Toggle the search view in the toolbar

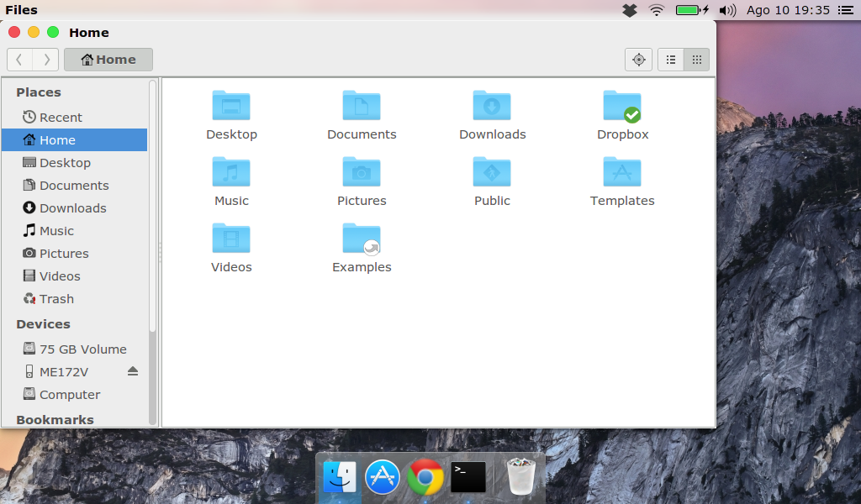[638, 60]
